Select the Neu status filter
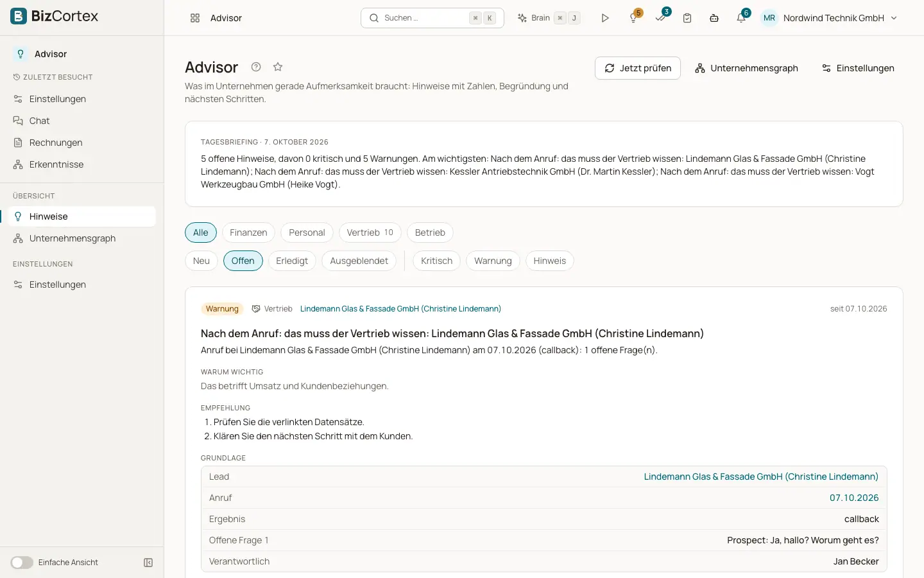Image resolution: width=924 pixels, height=578 pixels. click(x=201, y=261)
